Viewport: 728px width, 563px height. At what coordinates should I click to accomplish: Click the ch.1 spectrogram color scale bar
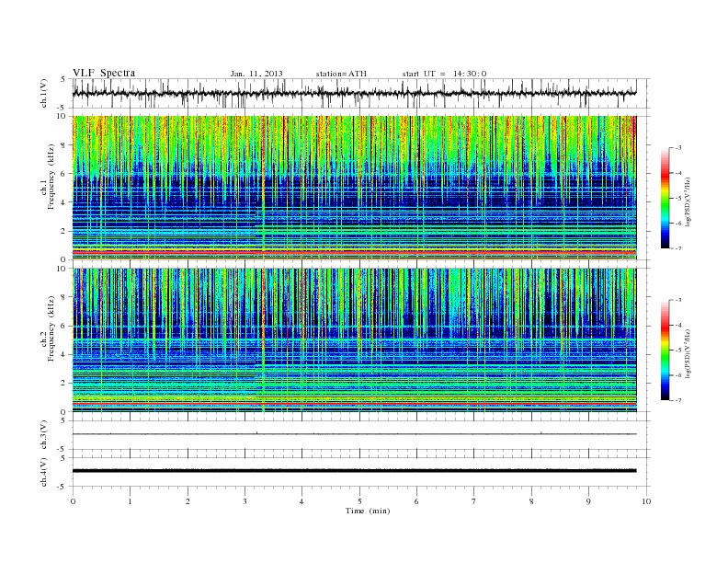tap(665, 198)
